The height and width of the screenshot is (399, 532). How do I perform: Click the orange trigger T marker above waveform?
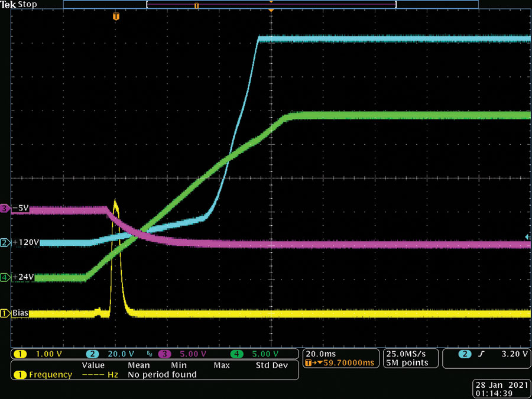click(x=116, y=16)
